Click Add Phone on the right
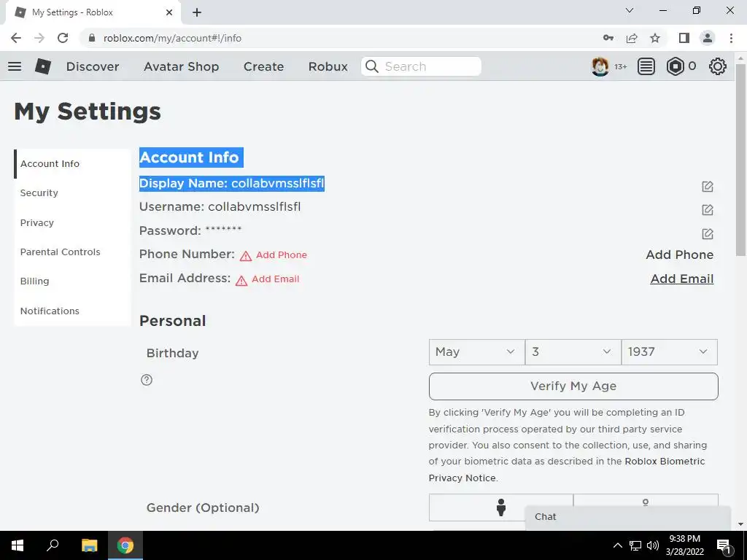Image resolution: width=747 pixels, height=560 pixels. (x=679, y=254)
